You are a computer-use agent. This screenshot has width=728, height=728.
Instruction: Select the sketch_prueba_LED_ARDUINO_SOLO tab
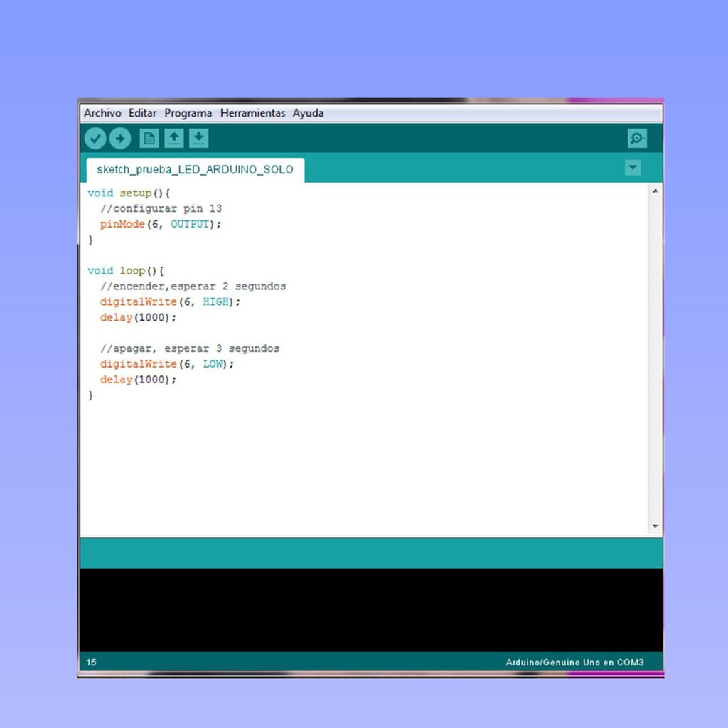tap(196, 170)
